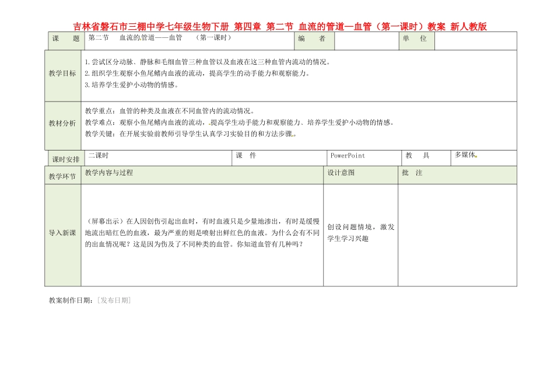Click the '(屏幕出示)在人因创伤引起出血时' paragraph
The image size is (554, 392).
(x=202, y=233)
